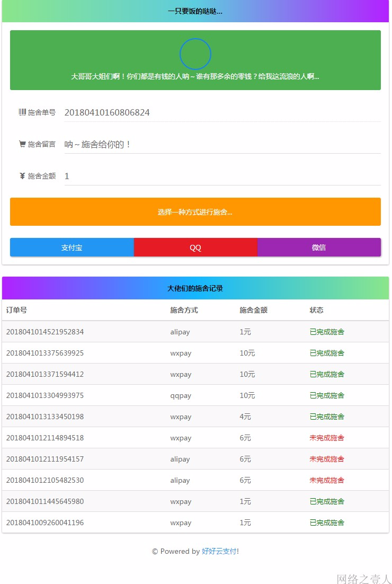Select order number 2018041013304993975
Image resolution: width=392 pixels, height=584 pixels.
coord(45,395)
